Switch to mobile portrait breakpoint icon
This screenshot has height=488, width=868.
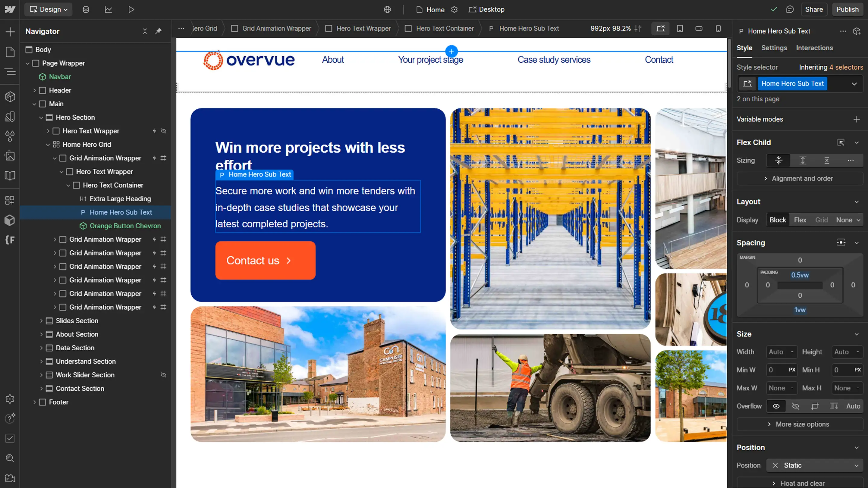(718, 29)
